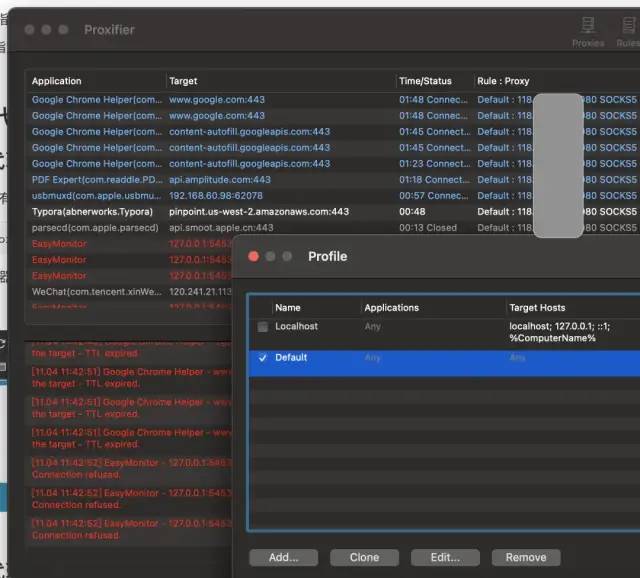Toggle the Localhost rule checkbox
Viewport: 640px width, 578px height.
(x=262, y=327)
